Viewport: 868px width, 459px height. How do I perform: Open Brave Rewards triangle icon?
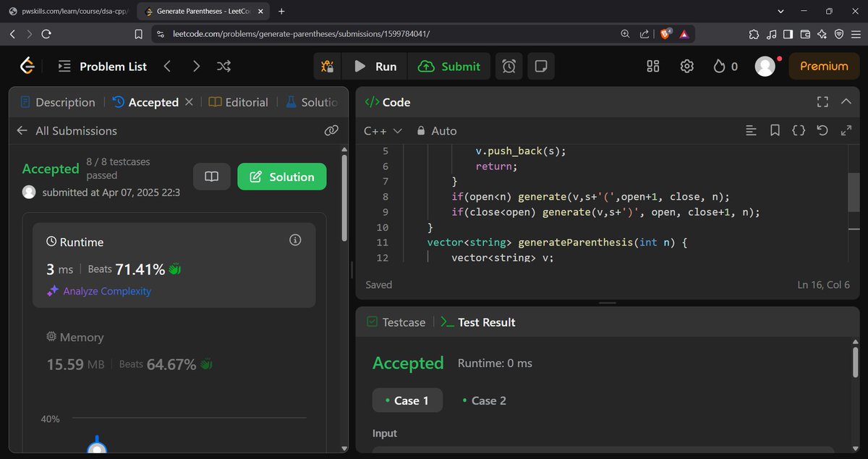click(684, 34)
